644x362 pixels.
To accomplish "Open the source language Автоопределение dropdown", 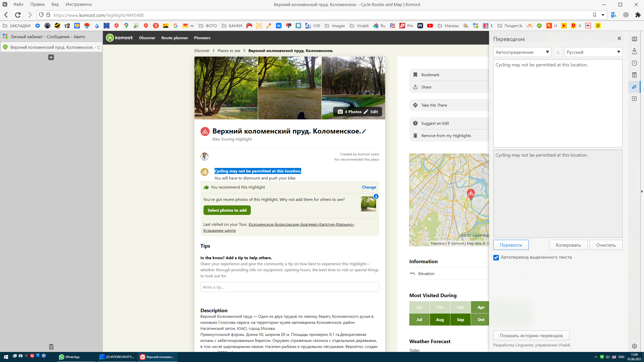I will (522, 52).
